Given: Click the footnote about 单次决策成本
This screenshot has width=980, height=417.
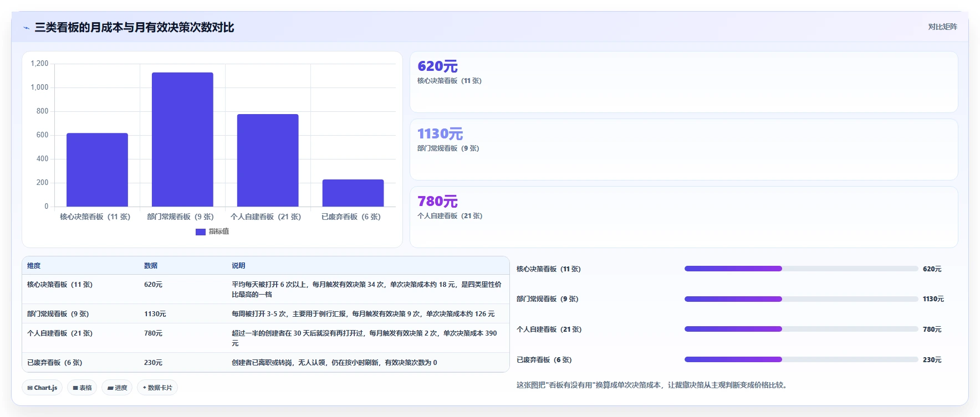Looking at the screenshot, I should click(x=652, y=385).
